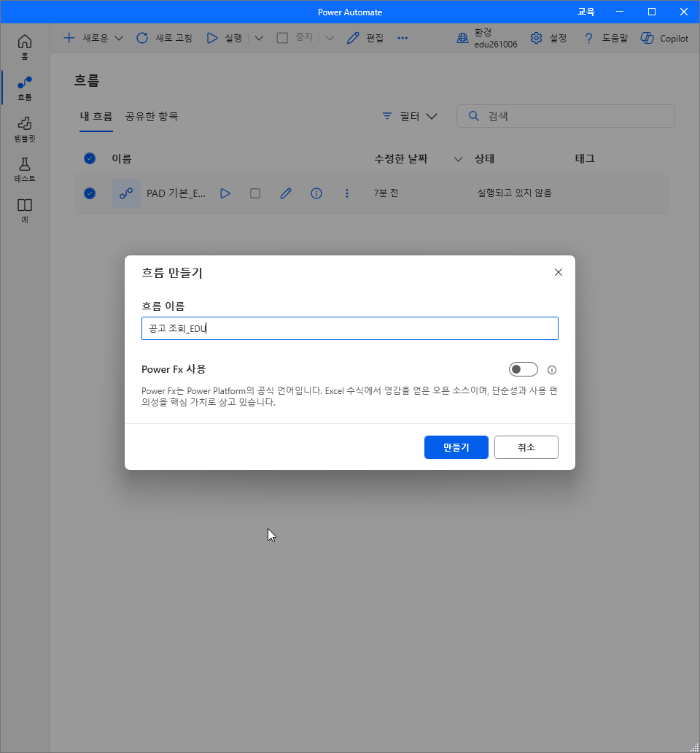The height and width of the screenshot is (753, 700).
Task: Run the PAD 기본_E... flow play icon
Action: [225, 193]
